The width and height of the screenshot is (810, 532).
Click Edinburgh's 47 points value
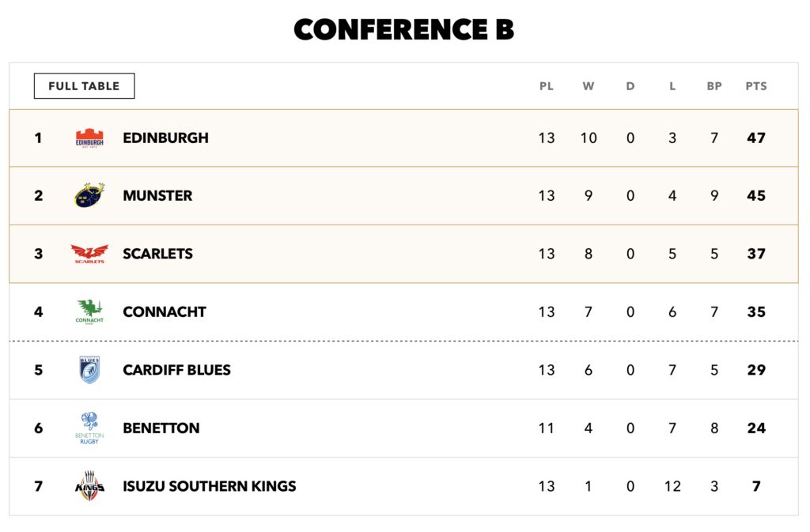pos(756,138)
